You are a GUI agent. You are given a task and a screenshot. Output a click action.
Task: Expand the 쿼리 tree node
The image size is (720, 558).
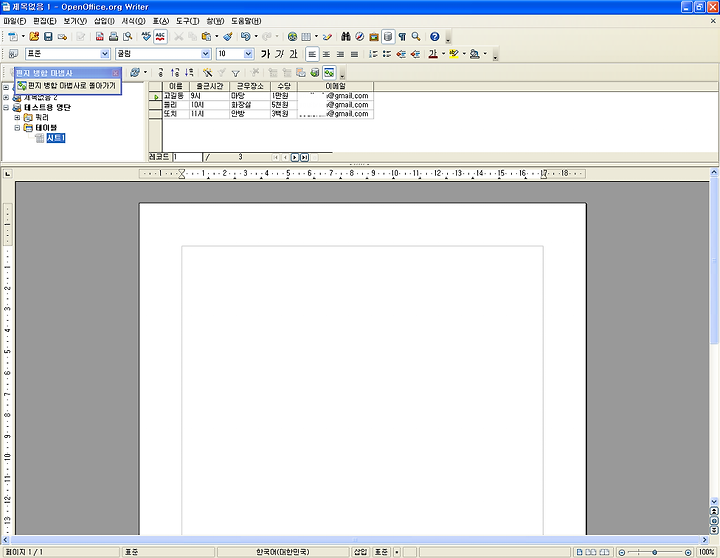click(x=17, y=118)
